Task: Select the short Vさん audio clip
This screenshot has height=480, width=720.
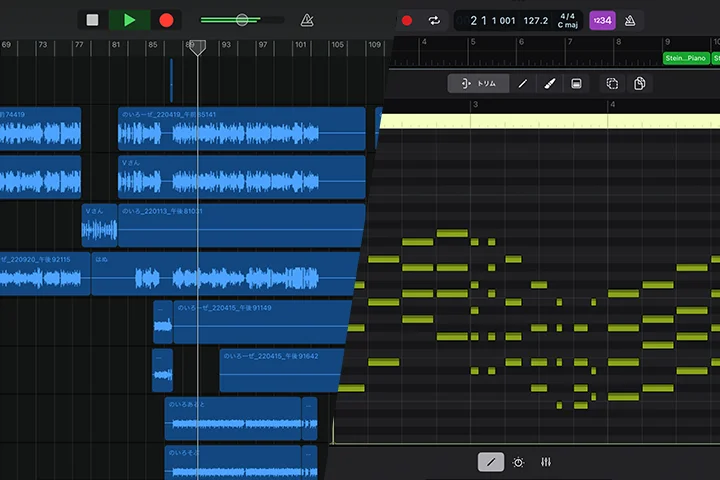Action: (99, 226)
